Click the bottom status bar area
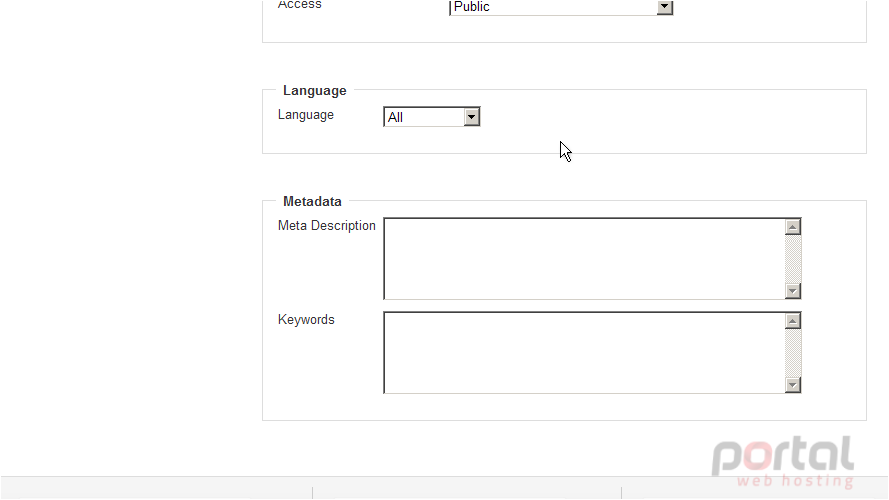 444,488
